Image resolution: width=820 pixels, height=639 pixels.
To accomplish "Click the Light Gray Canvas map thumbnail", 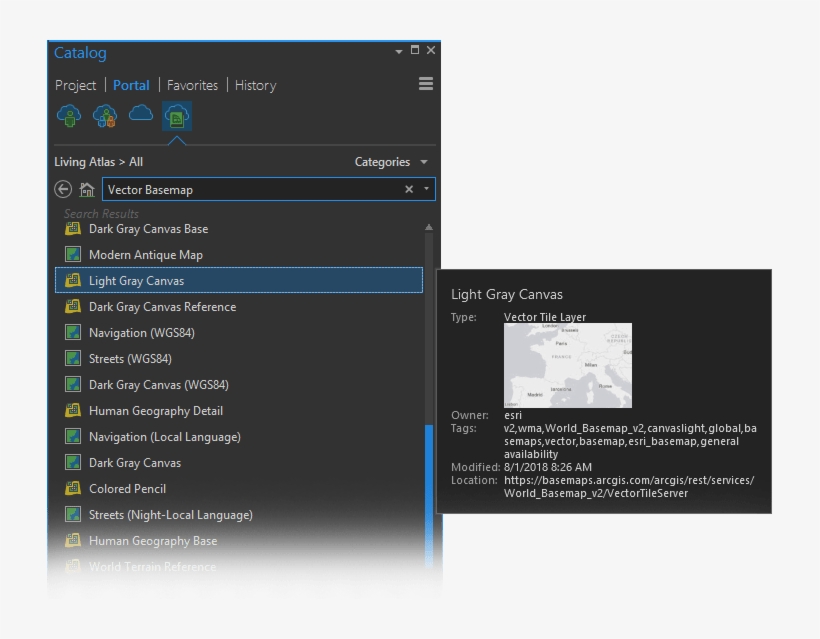I will point(567,365).
